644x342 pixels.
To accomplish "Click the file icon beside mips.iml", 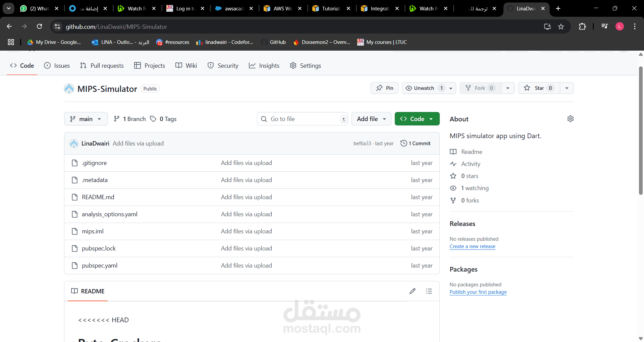I will tap(74, 231).
